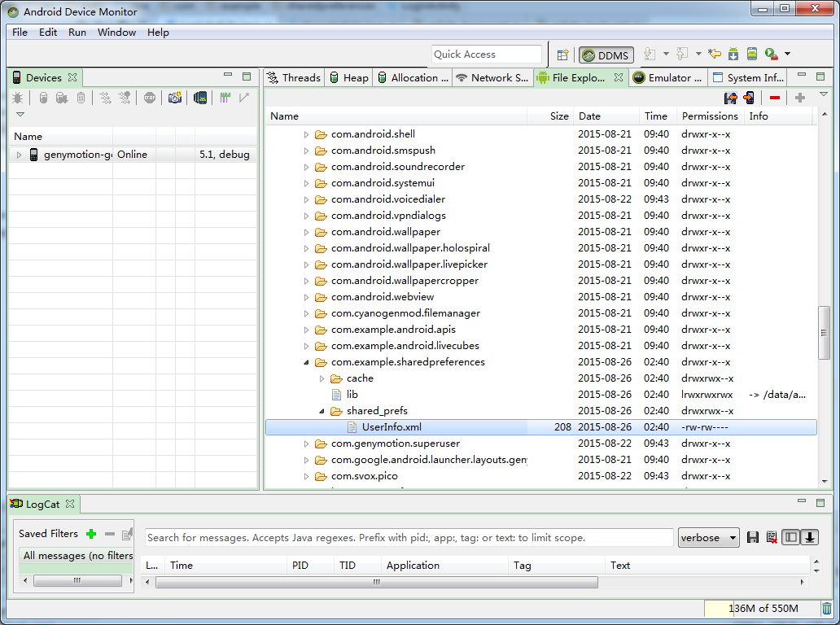Open the Android SDK Manager icon
Image resolution: width=840 pixels, height=625 pixels.
[733, 54]
